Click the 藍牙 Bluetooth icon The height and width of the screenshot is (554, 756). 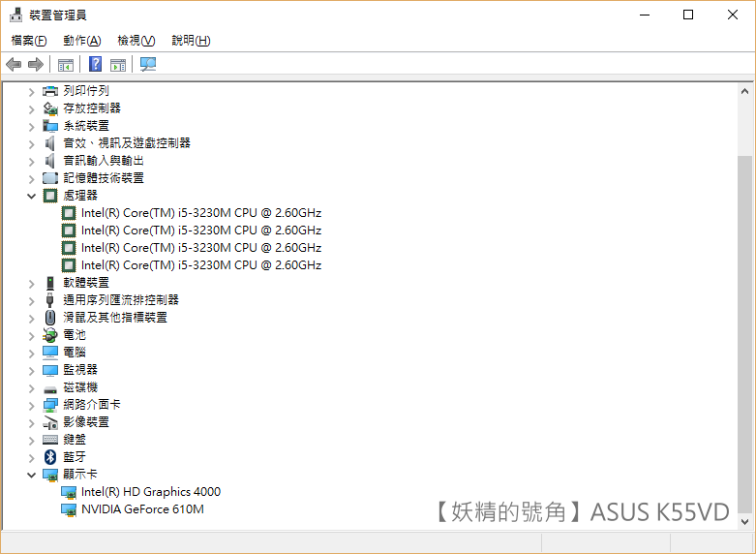[50, 457]
